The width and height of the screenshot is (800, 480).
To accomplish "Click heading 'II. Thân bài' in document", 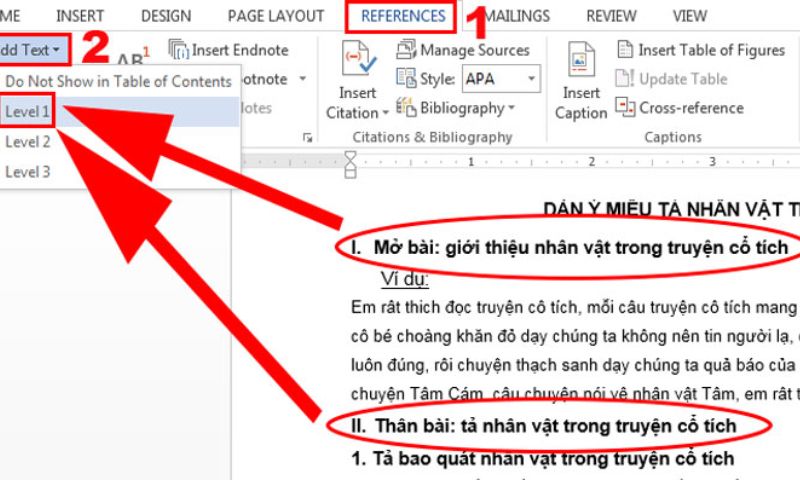I will pos(544,425).
